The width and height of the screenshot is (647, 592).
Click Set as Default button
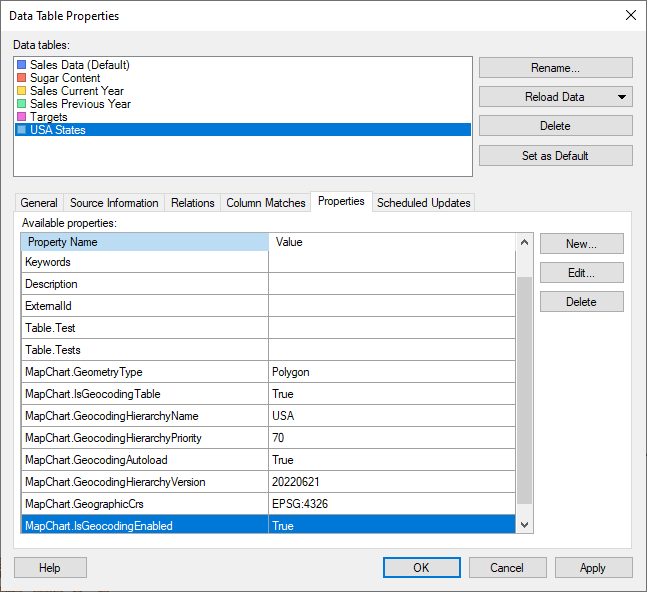pyautogui.click(x=555, y=156)
